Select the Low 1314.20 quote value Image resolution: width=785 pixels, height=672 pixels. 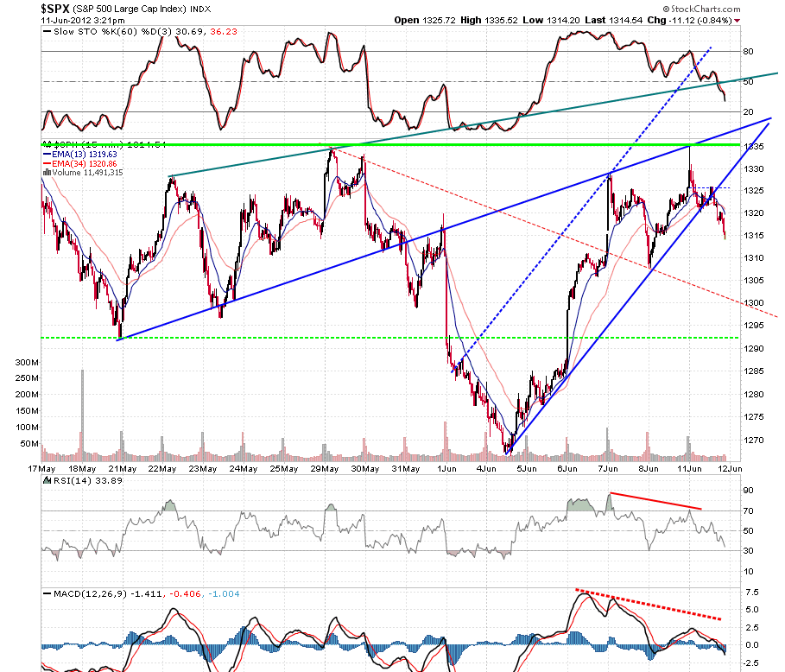(551, 21)
